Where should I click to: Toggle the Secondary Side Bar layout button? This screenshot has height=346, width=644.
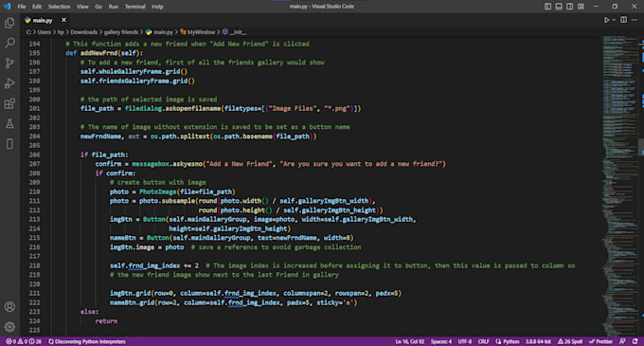pyautogui.click(x=570, y=7)
